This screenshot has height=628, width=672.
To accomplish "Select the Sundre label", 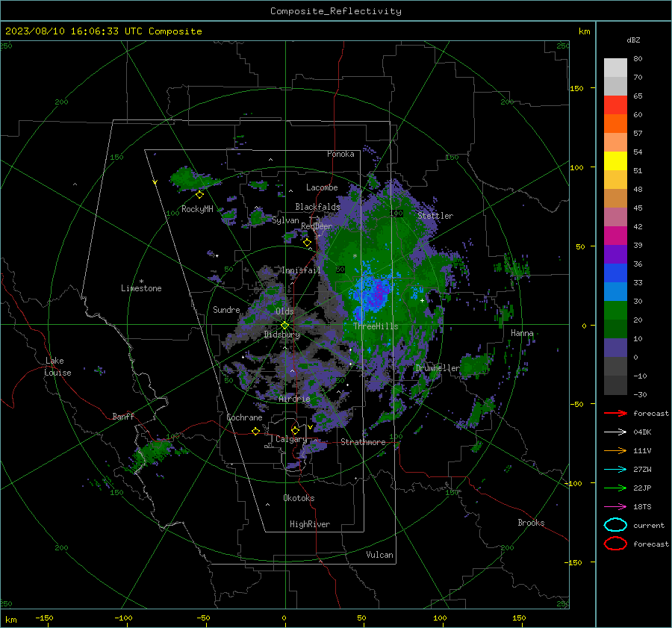I will pos(226,310).
